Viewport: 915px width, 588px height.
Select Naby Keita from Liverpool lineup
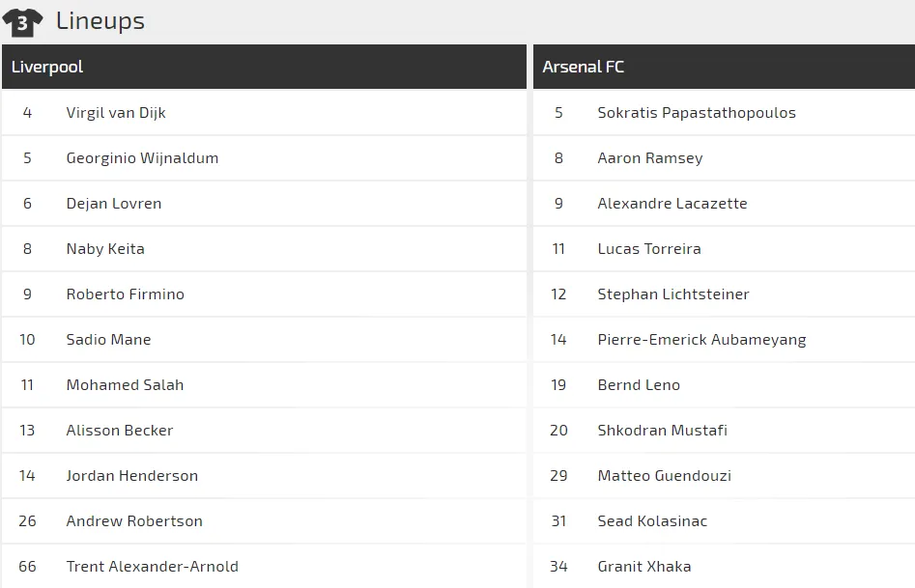coord(105,249)
